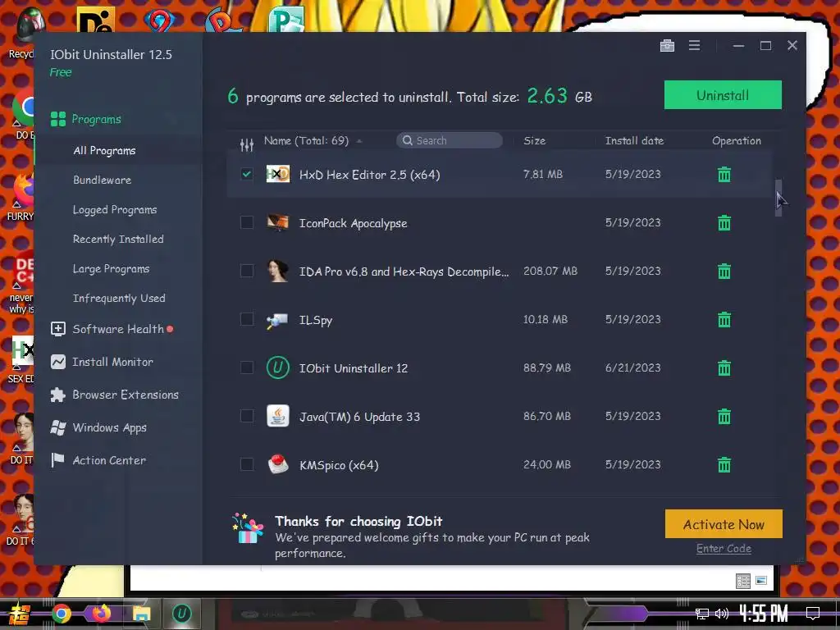
Task: Click the HxD Hex Editor program icon
Action: pyautogui.click(x=278, y=174)
